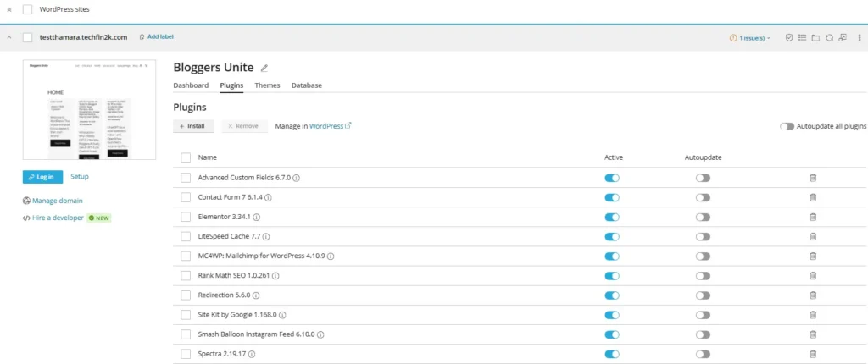The height and width of the screenshot is (364, 868).
Task: Delete Smash Balloon Instagram Feed via trash icon
Action: pyautogui.click(x=813, y=334)
